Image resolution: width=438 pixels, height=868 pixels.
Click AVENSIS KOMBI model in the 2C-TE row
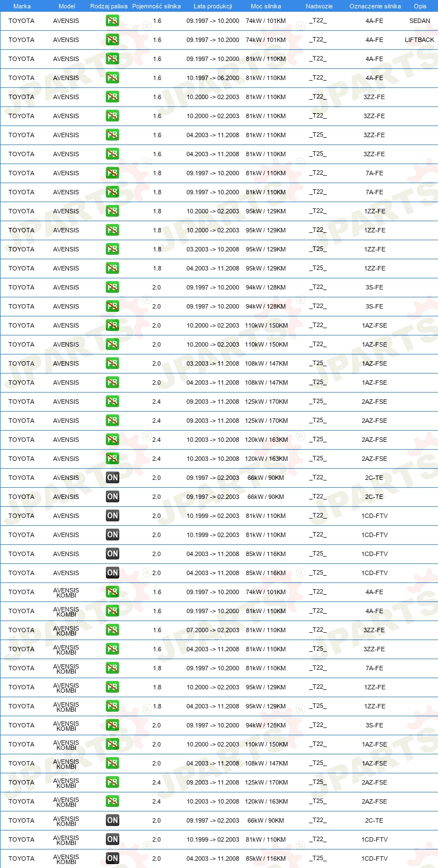tap(66, 820)
